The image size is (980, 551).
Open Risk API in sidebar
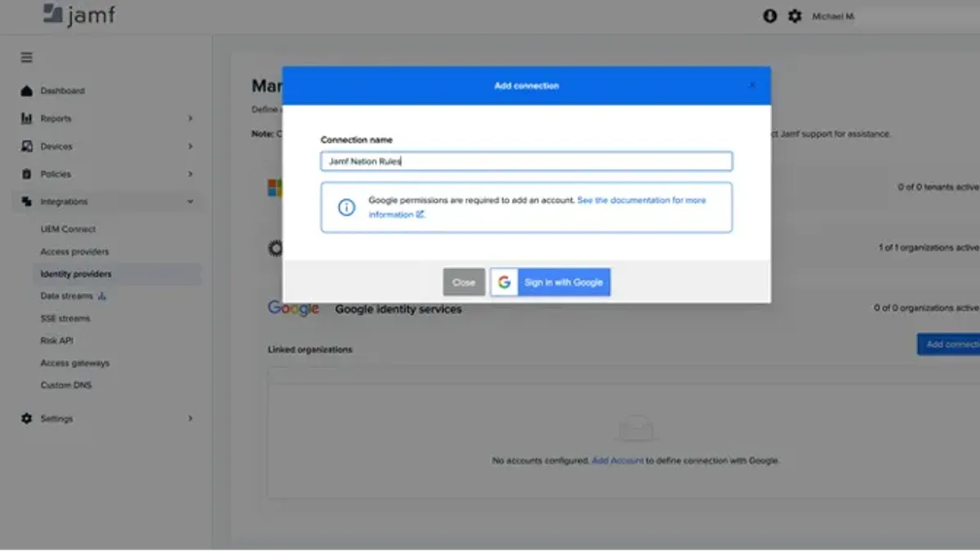coord(57,340)
